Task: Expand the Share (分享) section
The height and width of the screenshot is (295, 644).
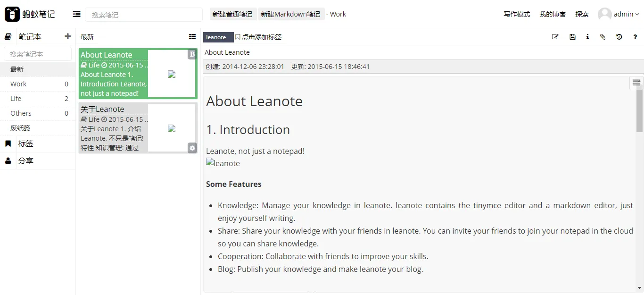Action: 38,160
